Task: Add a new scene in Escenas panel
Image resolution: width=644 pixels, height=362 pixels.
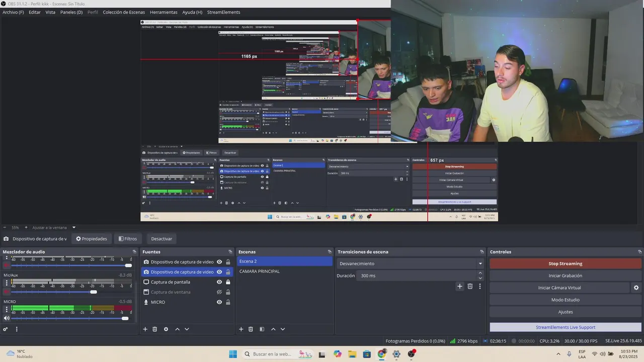Action: (241, 329)
